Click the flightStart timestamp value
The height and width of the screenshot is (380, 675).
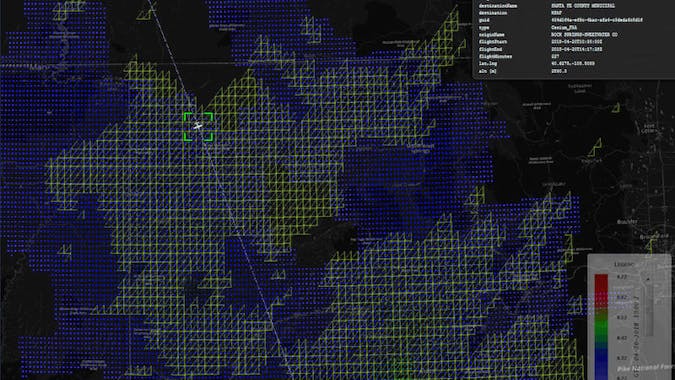coord(576,42)
